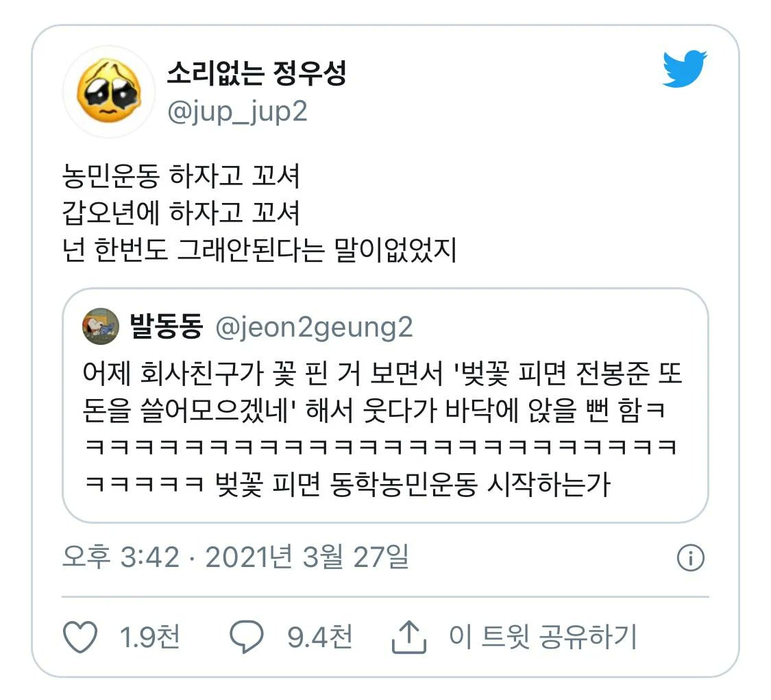Viewport: 771px width, 700px height.
Task: Click the quoted text 동학농민운동 시작하는가
Action: [470, 485]
